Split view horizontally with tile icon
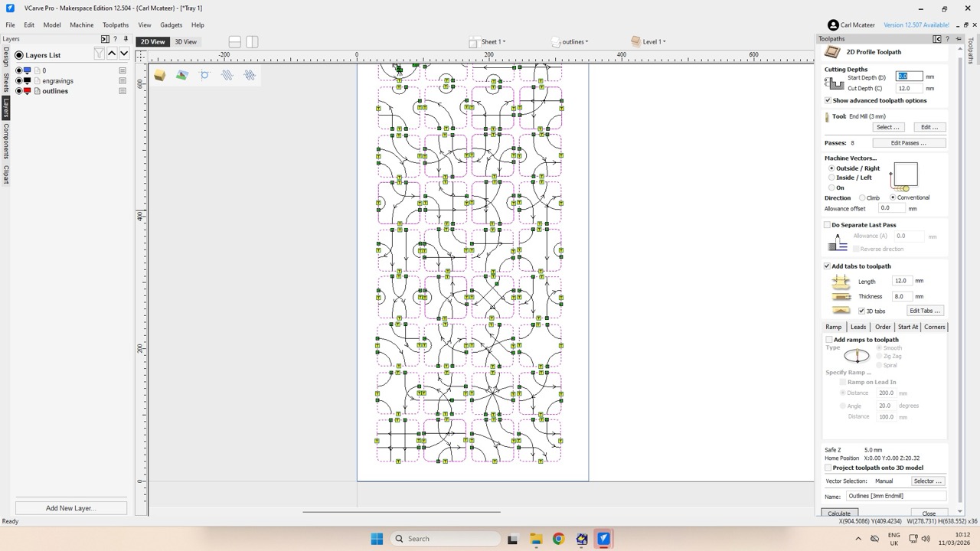 coord(235,41)
